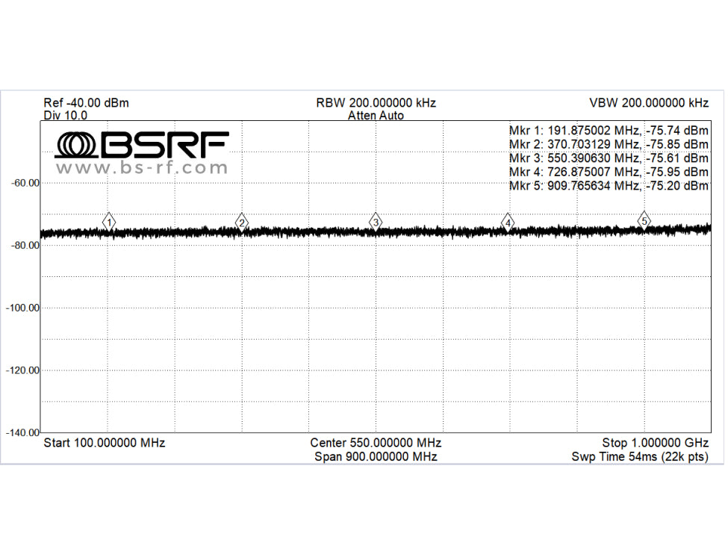
Task: Select the Swp Time 54ms readout
Action: tap(640, 456)
